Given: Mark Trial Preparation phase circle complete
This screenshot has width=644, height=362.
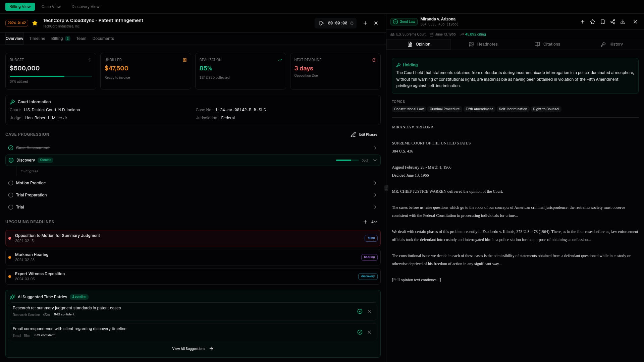Looking at the screenshot, I should (x=11, y=195).
